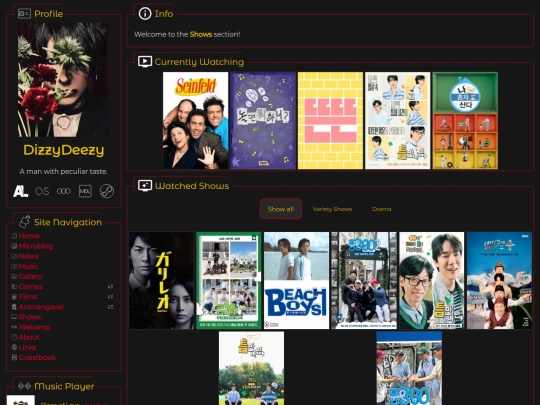Click the icon beside Films

(x=14, y=297)
